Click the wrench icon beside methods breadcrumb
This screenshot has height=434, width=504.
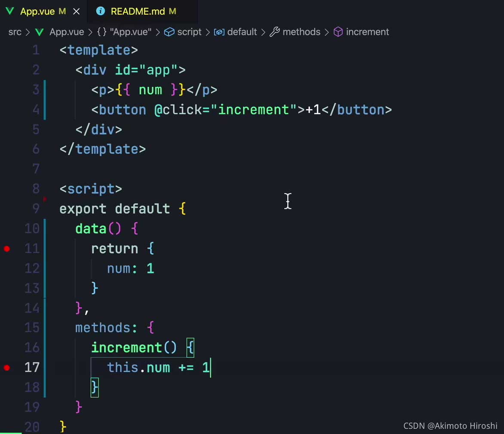tap(274, 32)
